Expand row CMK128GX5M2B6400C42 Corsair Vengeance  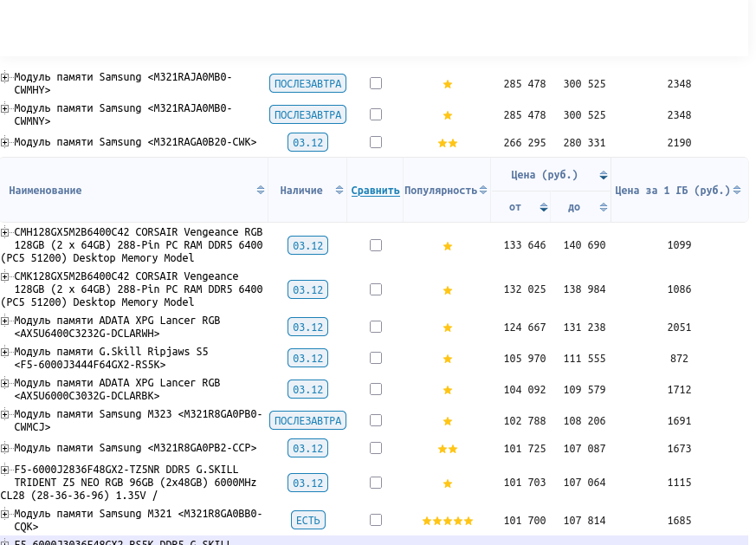pos(4,276)
